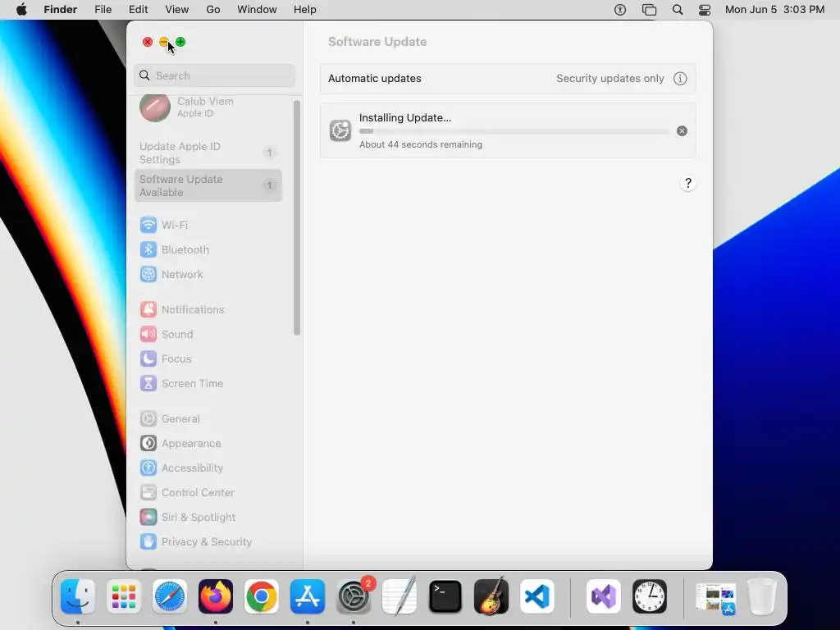Open the help question mark button
The height and width of the screenshot is (630, 840).
point(688,183)
